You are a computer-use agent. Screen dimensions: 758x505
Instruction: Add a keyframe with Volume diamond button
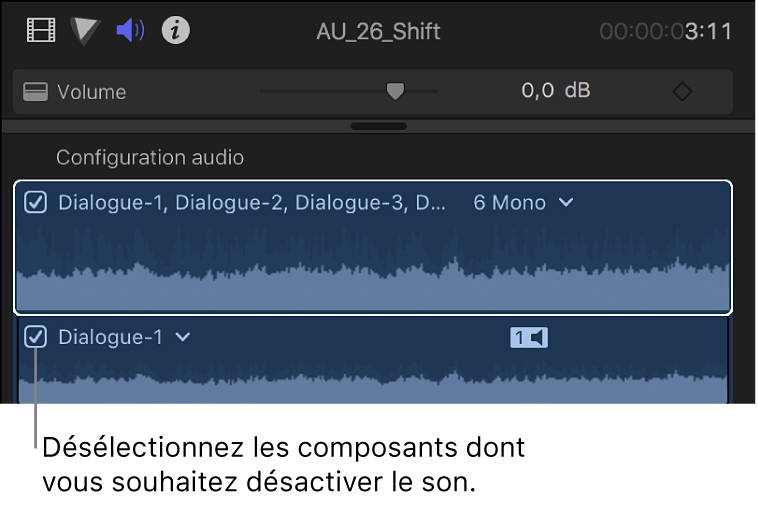tap(682, 92)
